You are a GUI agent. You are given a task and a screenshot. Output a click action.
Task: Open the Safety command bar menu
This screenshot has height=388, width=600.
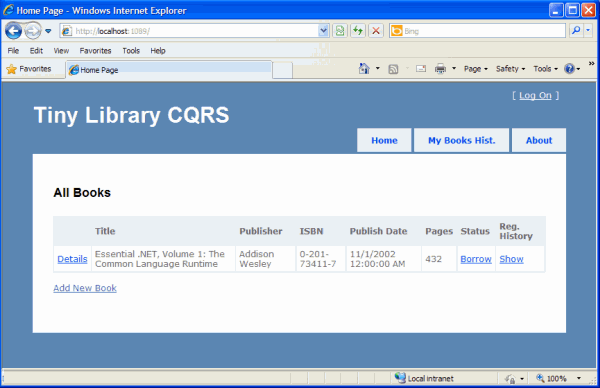pos(510,69)
